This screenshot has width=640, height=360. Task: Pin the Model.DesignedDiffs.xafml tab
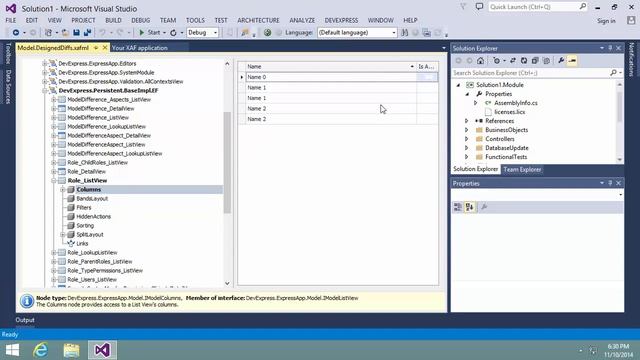click(x=96, y=48)
